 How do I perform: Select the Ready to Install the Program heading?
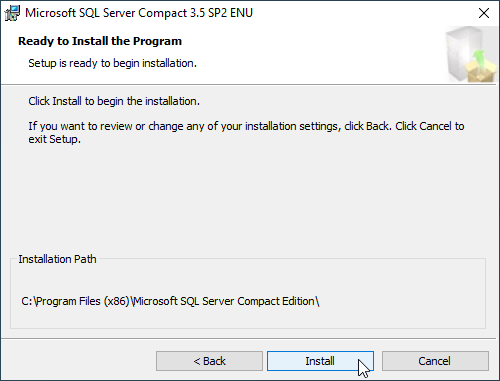(100, 41)
